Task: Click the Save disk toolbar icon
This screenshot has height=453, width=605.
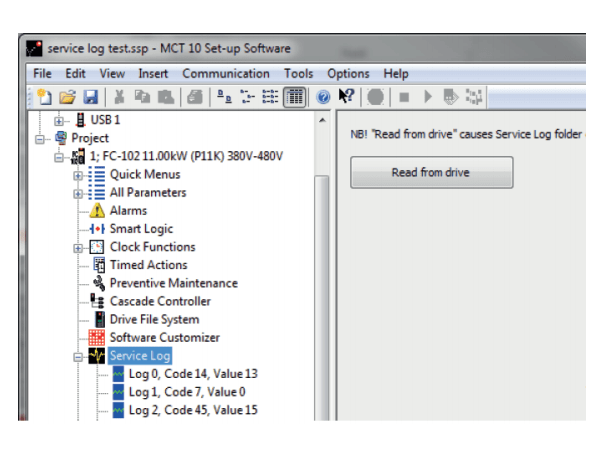Action: 90,97
